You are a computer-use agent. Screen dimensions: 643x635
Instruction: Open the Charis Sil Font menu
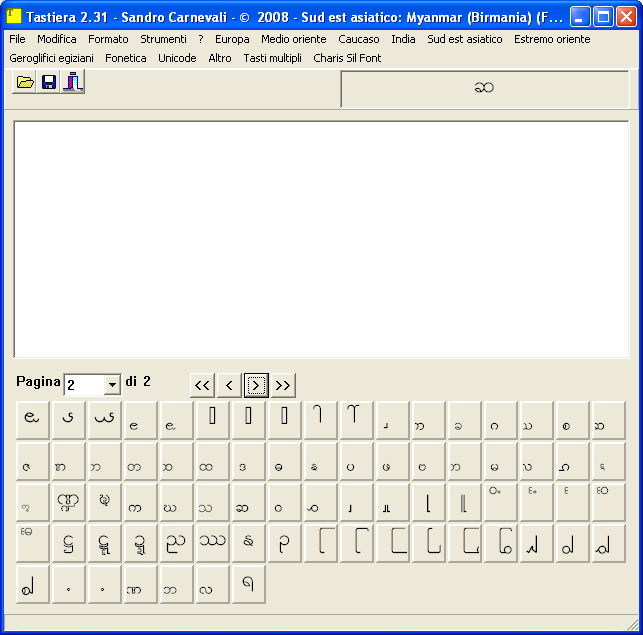click(347, 58)
